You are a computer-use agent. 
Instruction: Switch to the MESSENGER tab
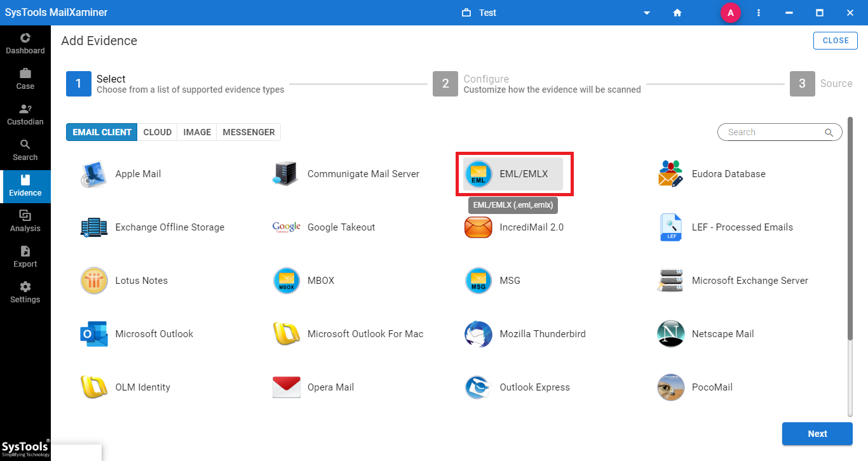click(x=248, y=132)
